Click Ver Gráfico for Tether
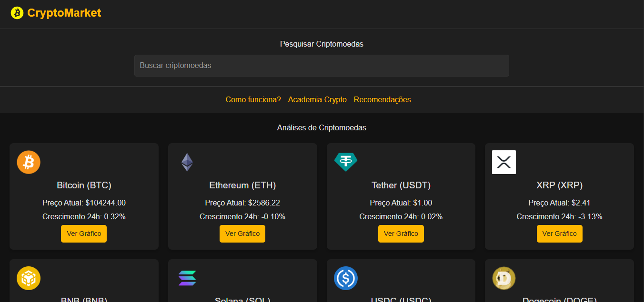This screenshot has width=644, height=302. pos(401,234)
